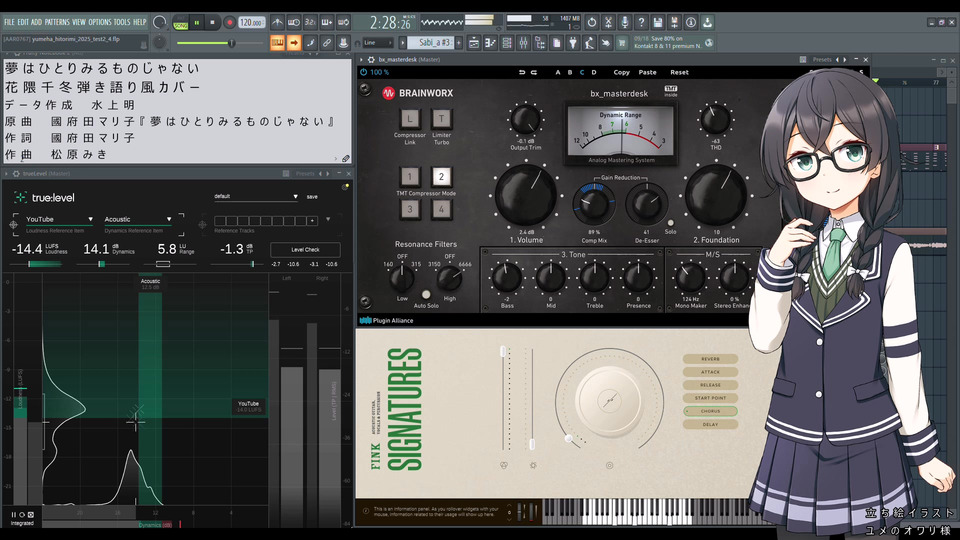Open the VIEW menu
This screenshot has height=540, width=960.
tap(79, 22)
